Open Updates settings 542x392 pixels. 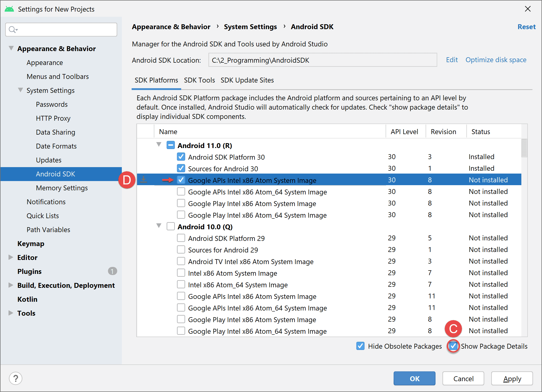click(49, 160)
